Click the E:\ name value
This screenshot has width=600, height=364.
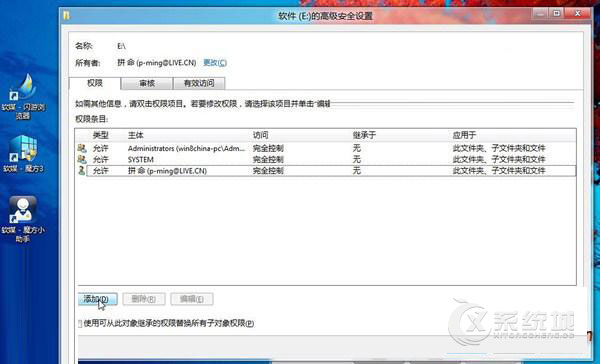point(121,46)
